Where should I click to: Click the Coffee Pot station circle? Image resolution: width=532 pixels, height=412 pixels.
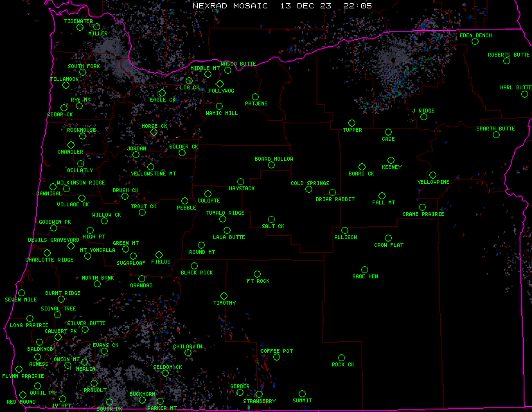pos(276,357)
